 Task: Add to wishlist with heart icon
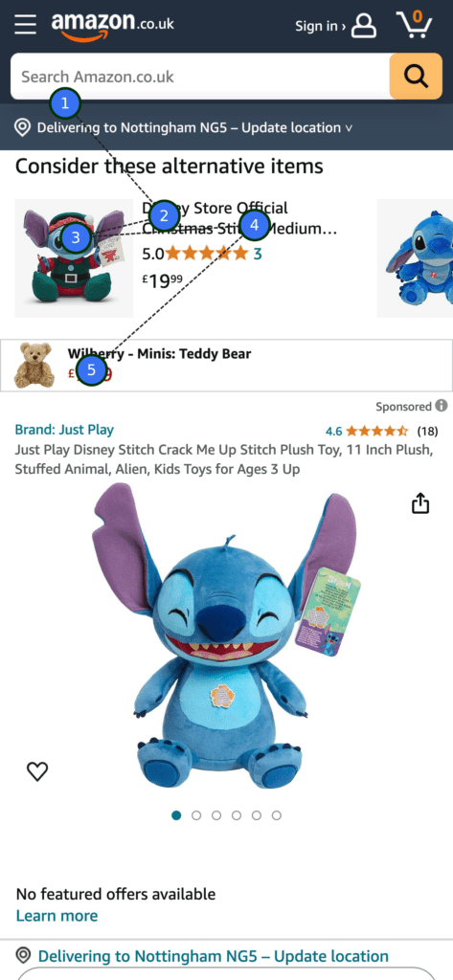37,772
